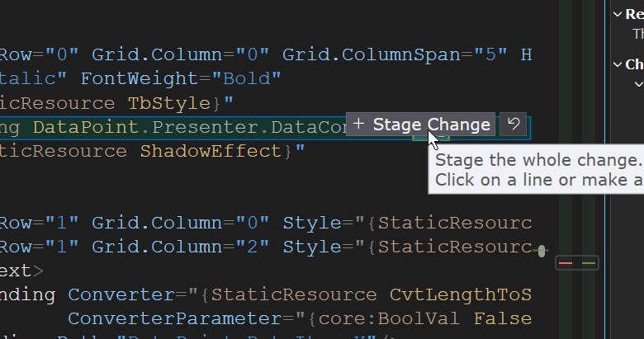Click the vertical scrollbar thumb handle
Viewport: 644px width, 339px height.
coord(542,252)
